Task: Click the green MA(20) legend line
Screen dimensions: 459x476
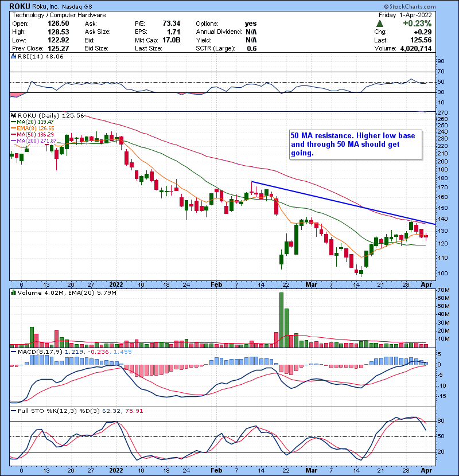Action: [13, 122]
